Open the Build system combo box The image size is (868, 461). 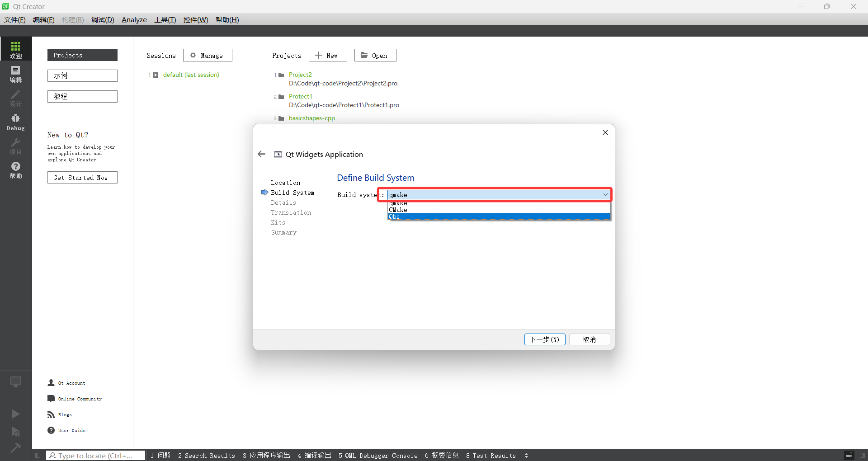499,195
